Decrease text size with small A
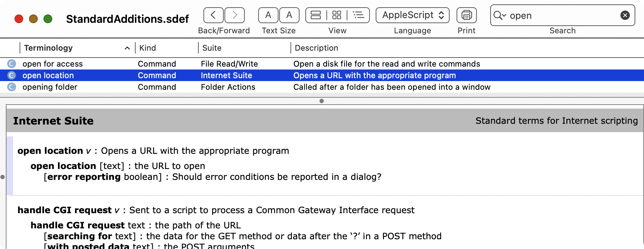Screen dimensions: 644x249 click(x=268, y=15)
